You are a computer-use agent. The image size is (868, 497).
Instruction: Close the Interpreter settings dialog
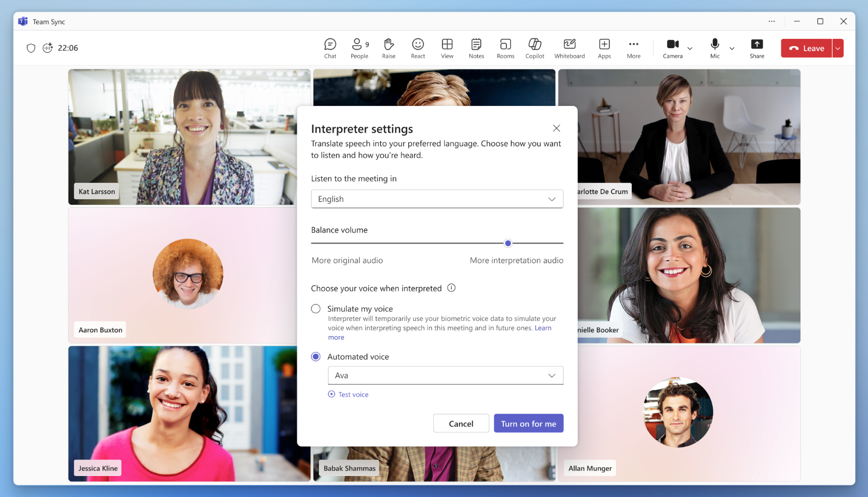[x=556, y=128]
